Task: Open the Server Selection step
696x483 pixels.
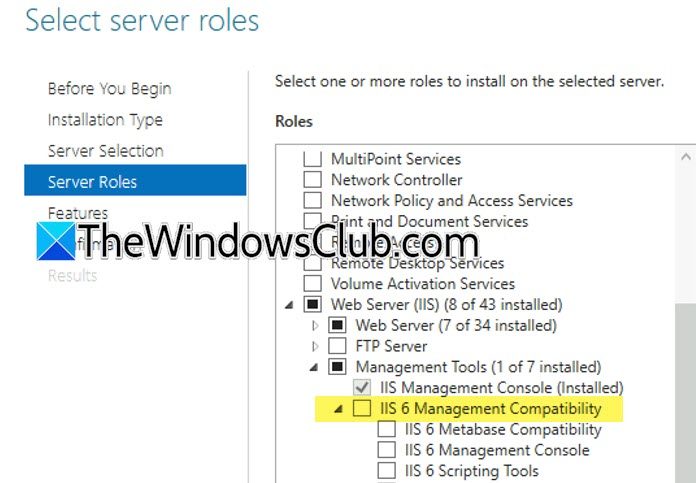Action: (x=106, y=151)
